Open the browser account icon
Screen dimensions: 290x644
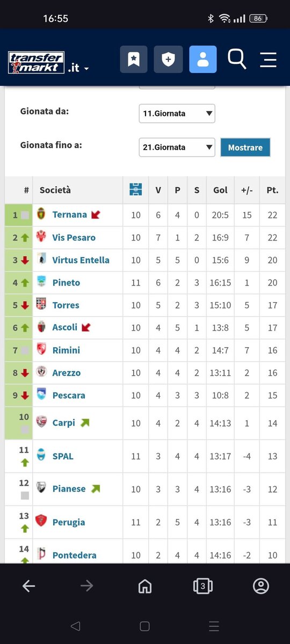click(x=261, y=586)
